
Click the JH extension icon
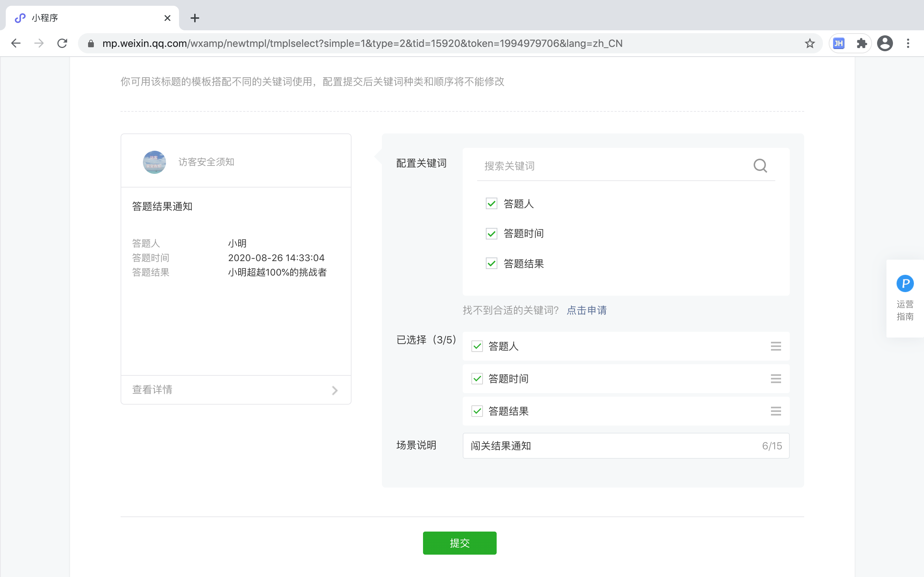point(839,44)
